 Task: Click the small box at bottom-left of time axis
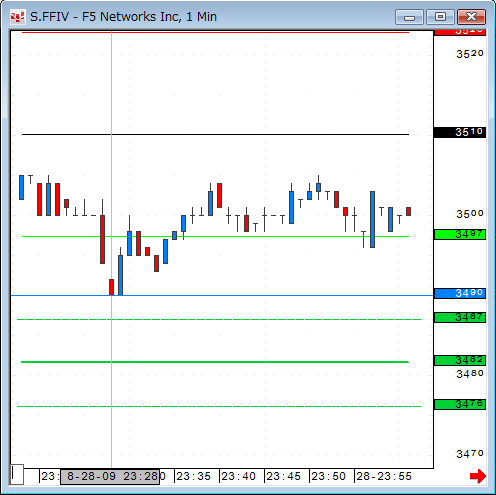17,474
